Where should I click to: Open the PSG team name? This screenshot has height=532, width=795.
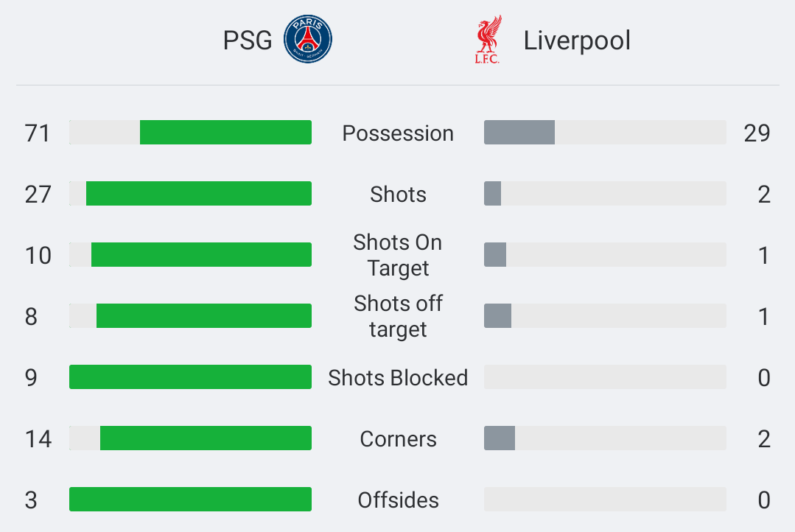pos(248,40)
